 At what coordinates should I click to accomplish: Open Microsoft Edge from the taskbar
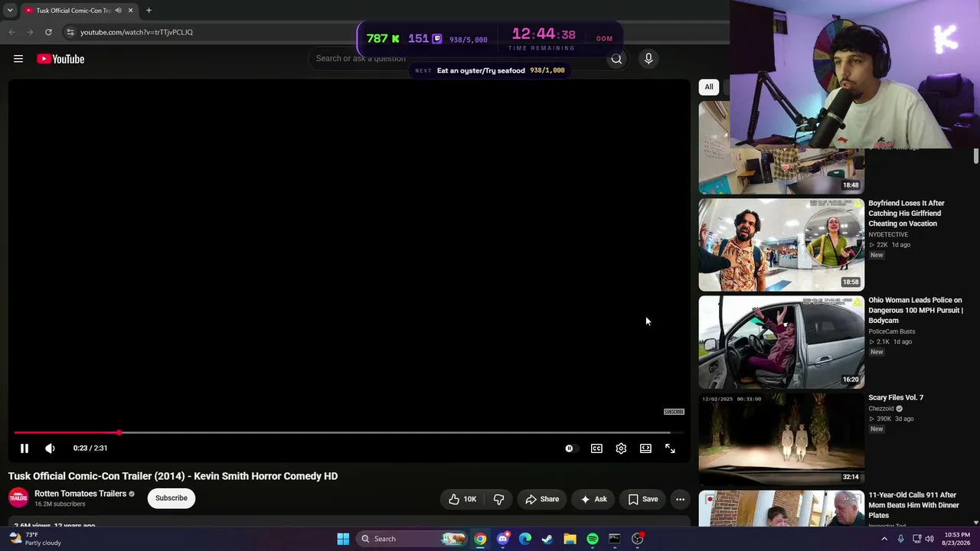pos(525,539)
